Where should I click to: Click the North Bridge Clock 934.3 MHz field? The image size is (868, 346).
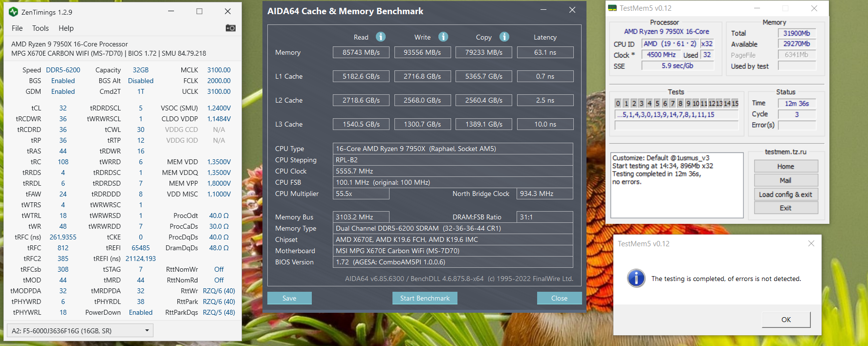(545, 194)
